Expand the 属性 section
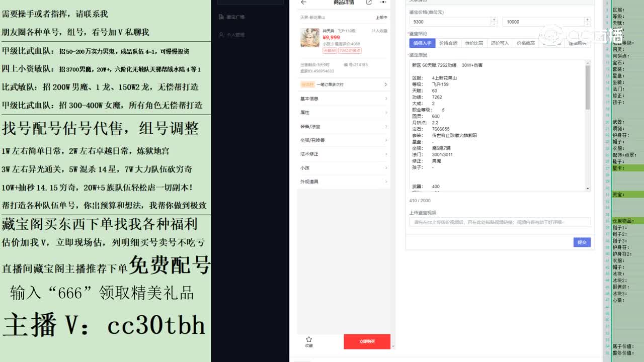Image resolution: width=644 pixels, height=362 pixels. click(x=344, y=113)
